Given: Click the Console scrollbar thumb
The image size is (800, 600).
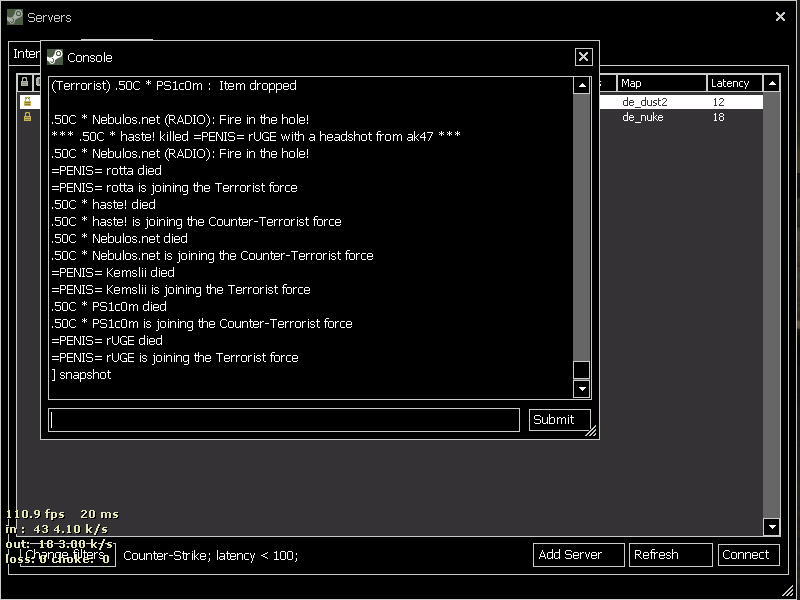Looking at the screenshot, I should pyautogui.click(x=582, y=369).
